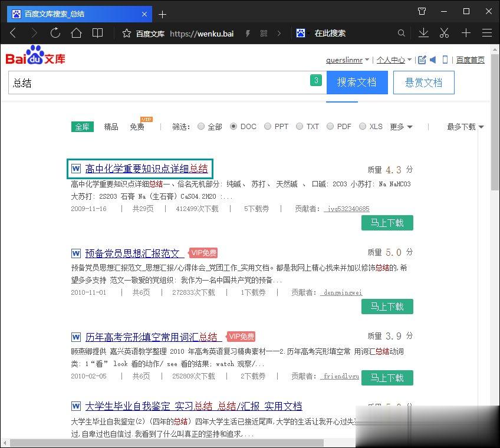
Task: Click the address bar URL wenku.bai
Action: coord(202,34)
